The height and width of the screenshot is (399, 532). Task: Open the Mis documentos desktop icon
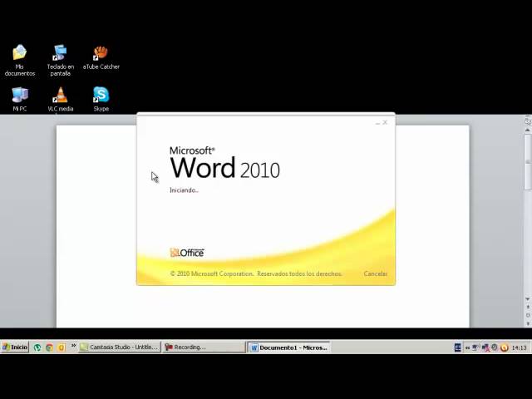20,60
